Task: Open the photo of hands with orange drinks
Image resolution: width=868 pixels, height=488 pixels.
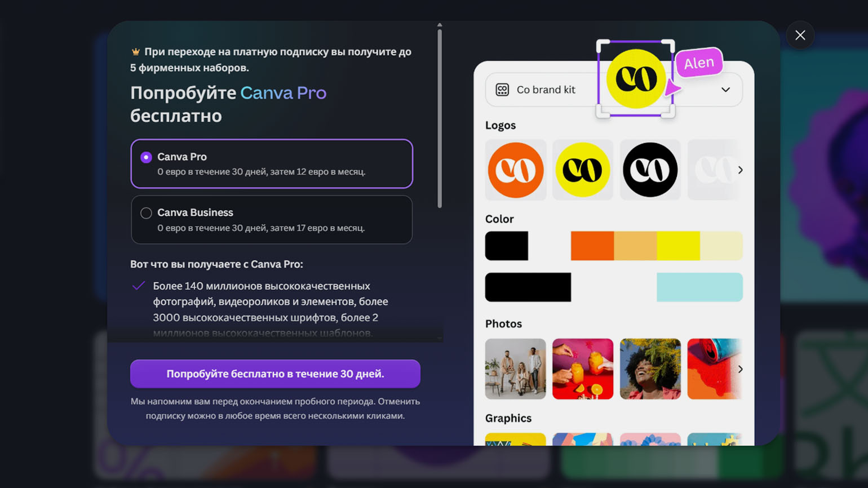Action: point(583,369)
